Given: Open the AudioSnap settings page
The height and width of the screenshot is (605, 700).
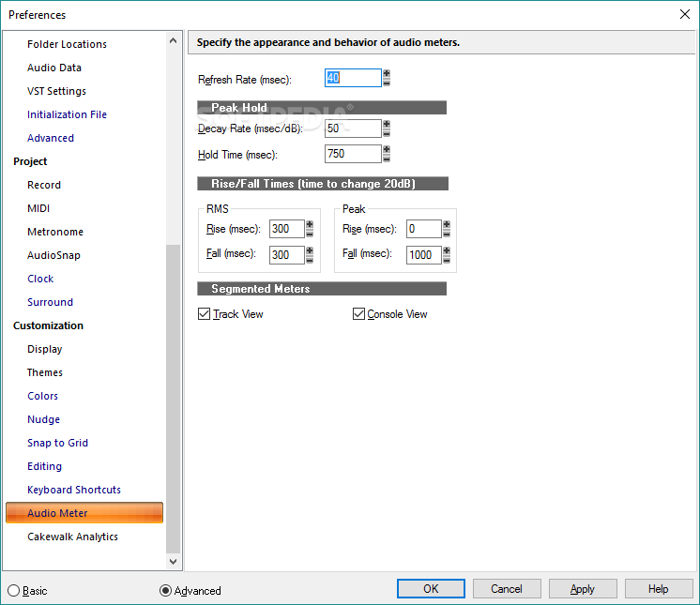Looking at the screenshot, I should 53,255.
